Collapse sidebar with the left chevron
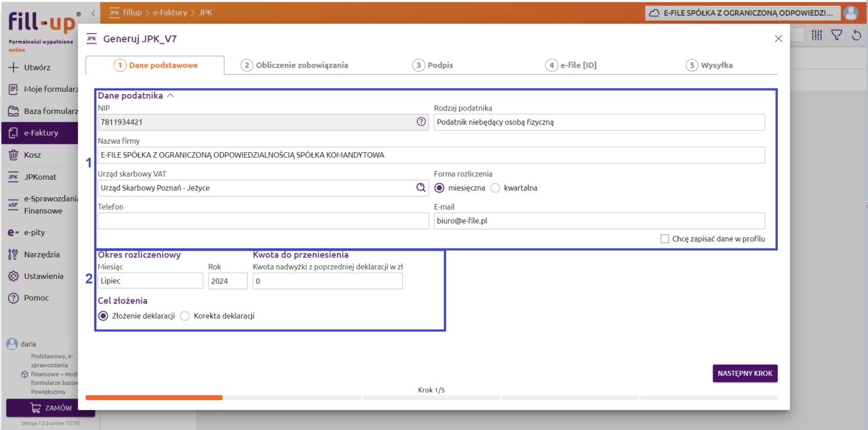 click(x=94, y=12)
